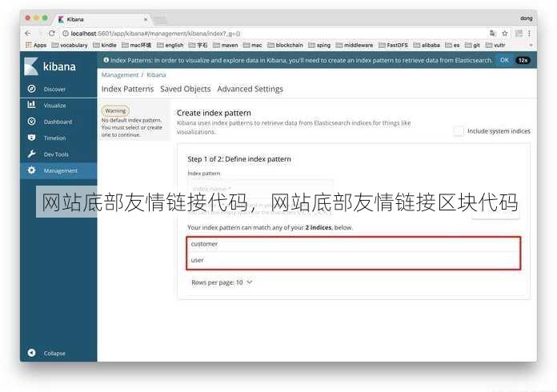This screenshot has width=557, height=392.
Task: Select the Kibana browser tab
Action: 102,19
